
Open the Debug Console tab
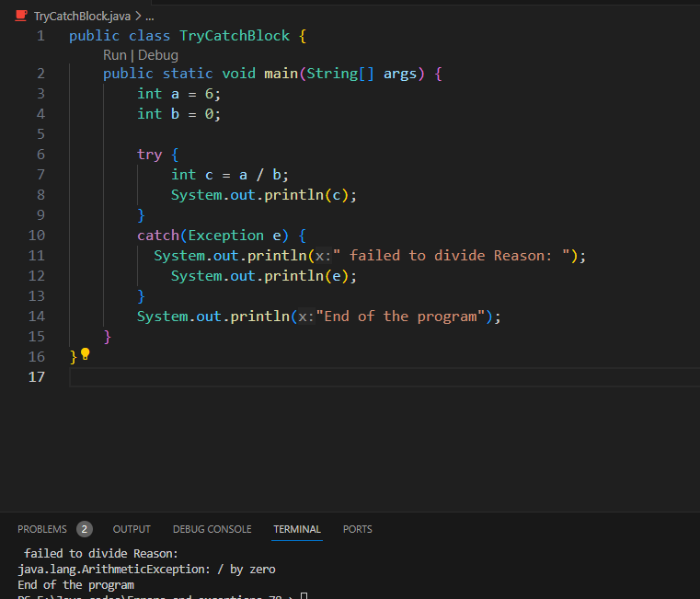click(212, 529)
